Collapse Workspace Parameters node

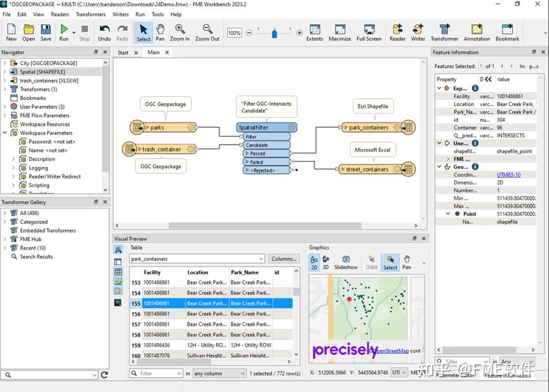5,133
